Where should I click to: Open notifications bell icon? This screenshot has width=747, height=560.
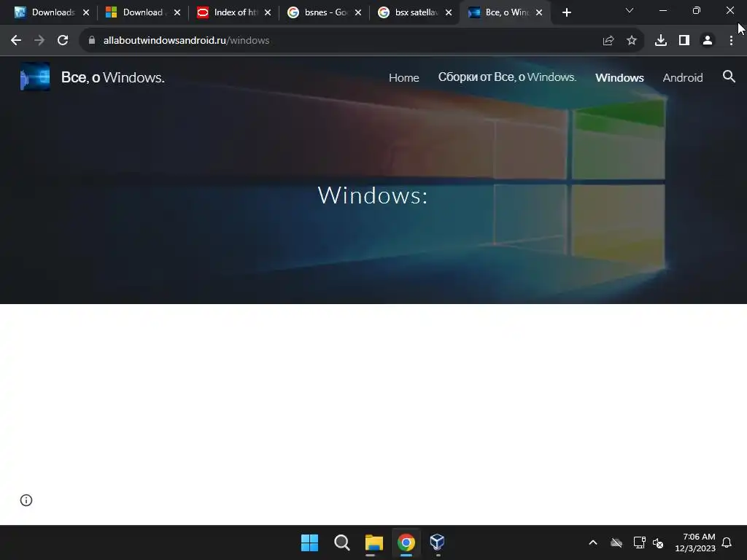tap(727, 542)
